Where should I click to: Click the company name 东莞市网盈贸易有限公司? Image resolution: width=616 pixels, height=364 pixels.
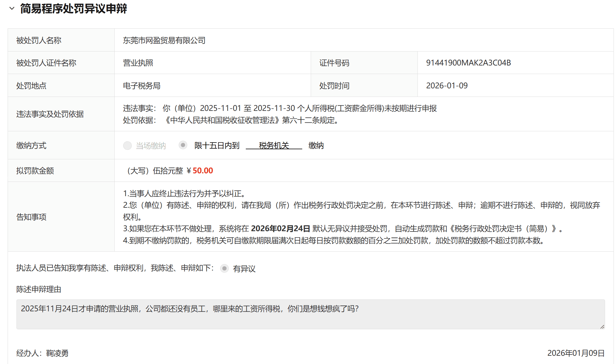164,40
